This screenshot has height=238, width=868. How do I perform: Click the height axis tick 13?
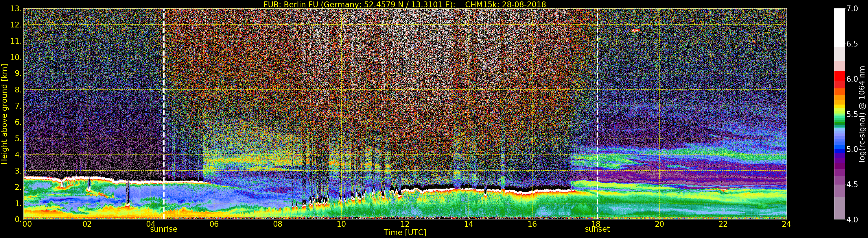point(16,9)
